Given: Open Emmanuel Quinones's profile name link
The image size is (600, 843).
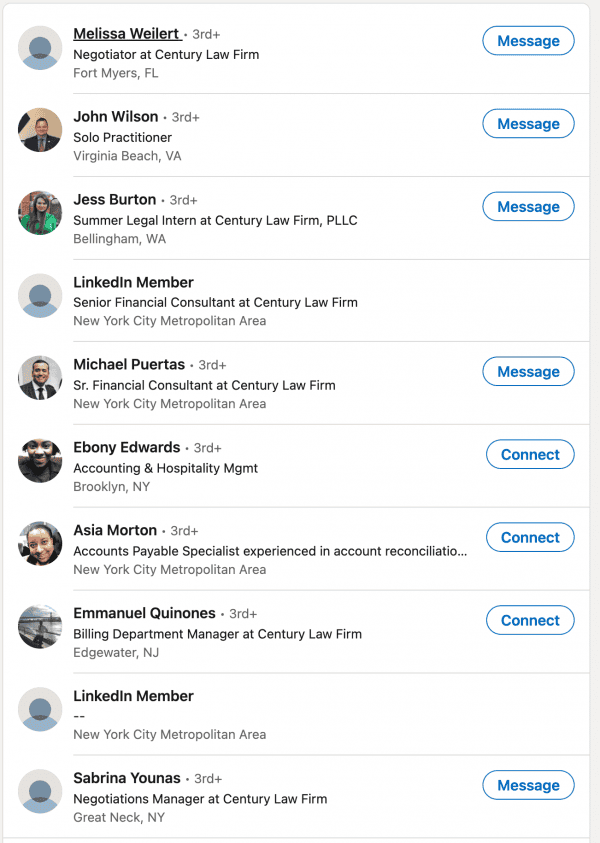Looking at the screenshot, I should click(144, 613).
